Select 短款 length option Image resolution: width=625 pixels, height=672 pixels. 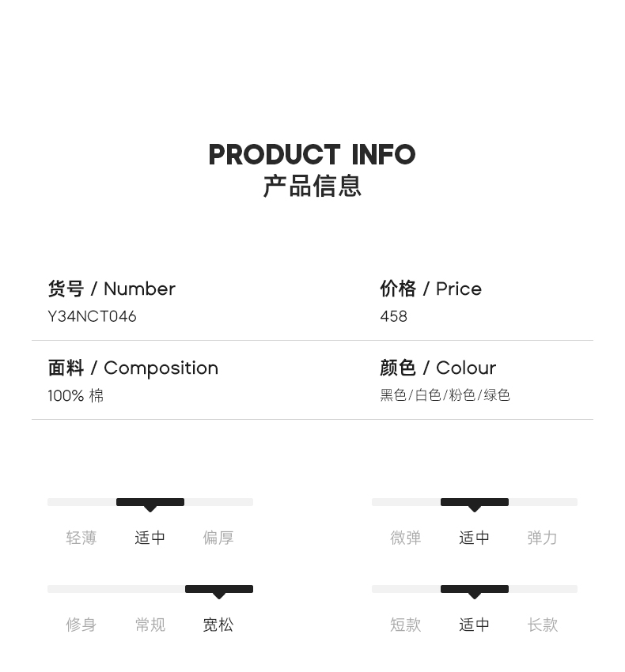[x=406, y=625]
